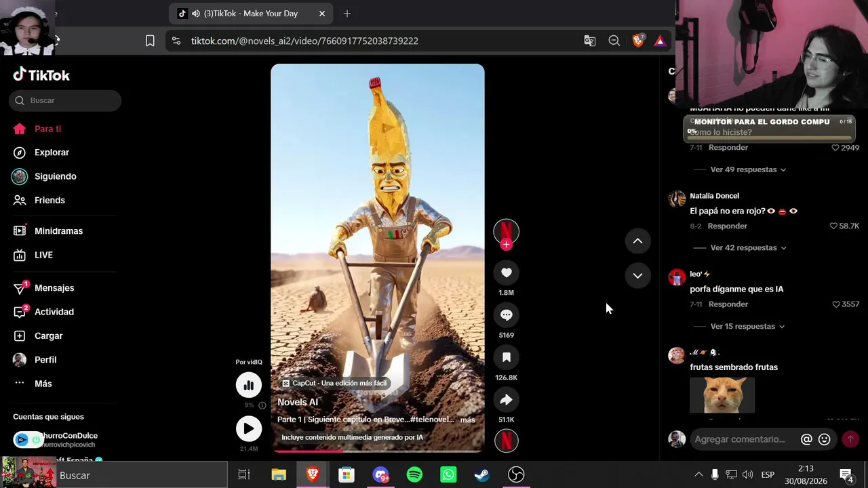Open WhatsApp from the taskbar

pyautogui.click(x=448, y=475)
